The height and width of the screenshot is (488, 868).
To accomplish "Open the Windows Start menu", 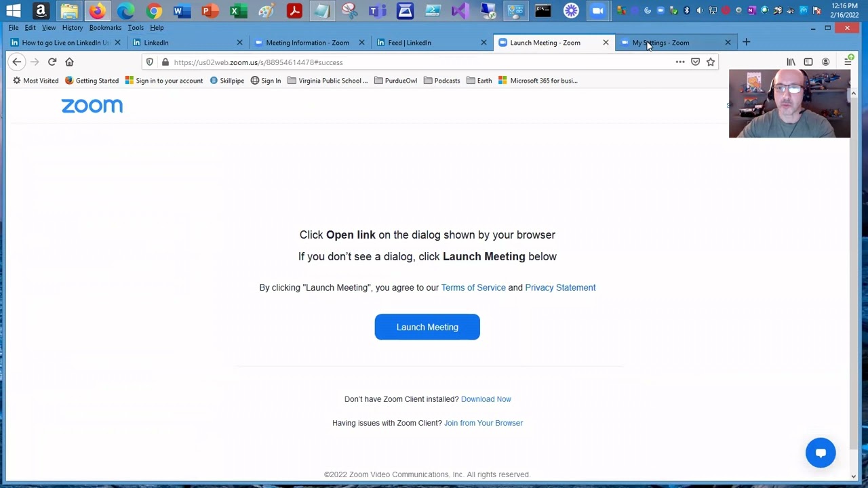I will click(x=13, y=11).
